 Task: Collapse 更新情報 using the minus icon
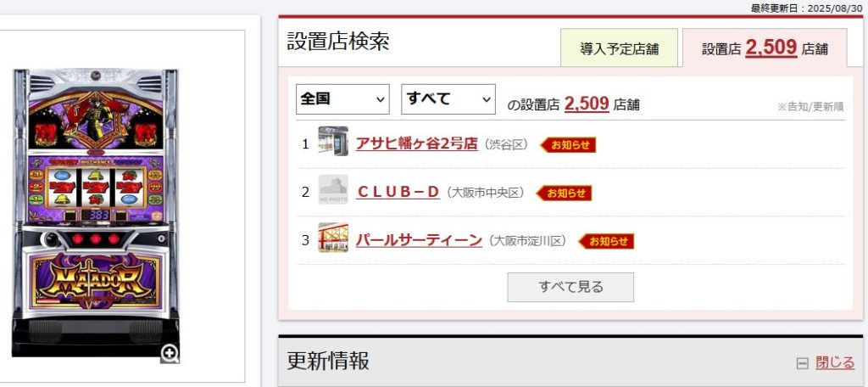coord(802,364)
